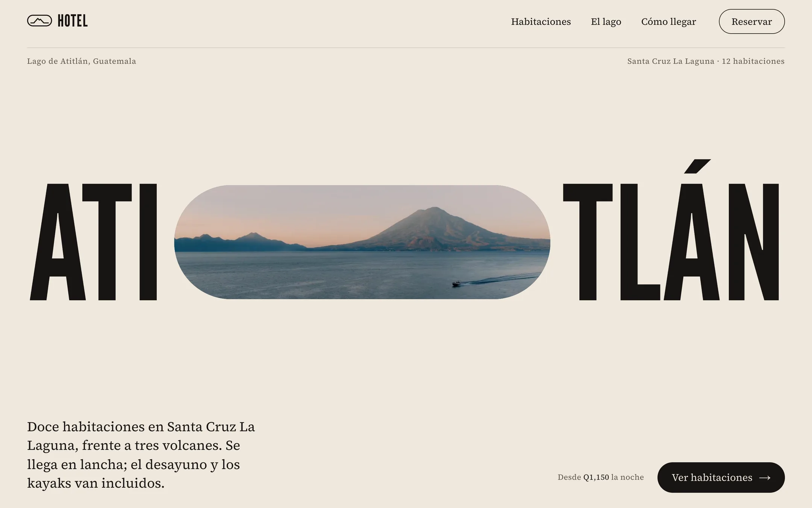Image resolution: width=812 pixels, height=508 pixels.
Task: Click the Reservar button
Action: [x=751, y=21]
